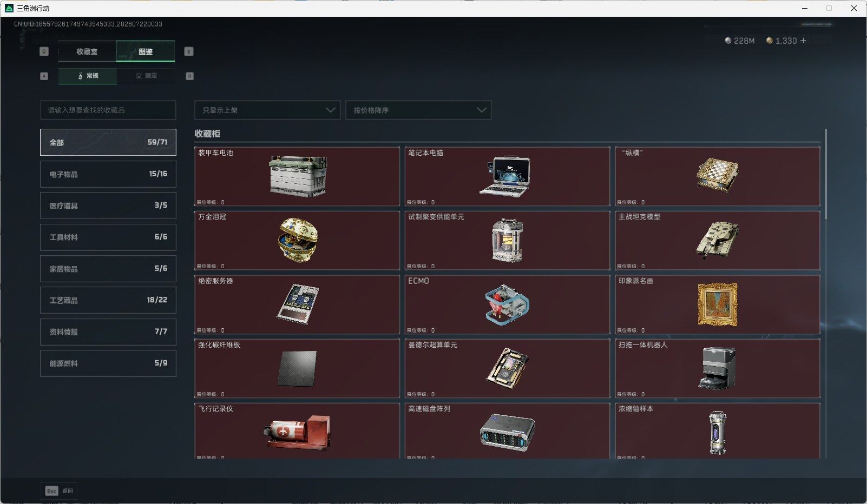Click the 装甲车电池 battery item icon

[x=298, y=176]
